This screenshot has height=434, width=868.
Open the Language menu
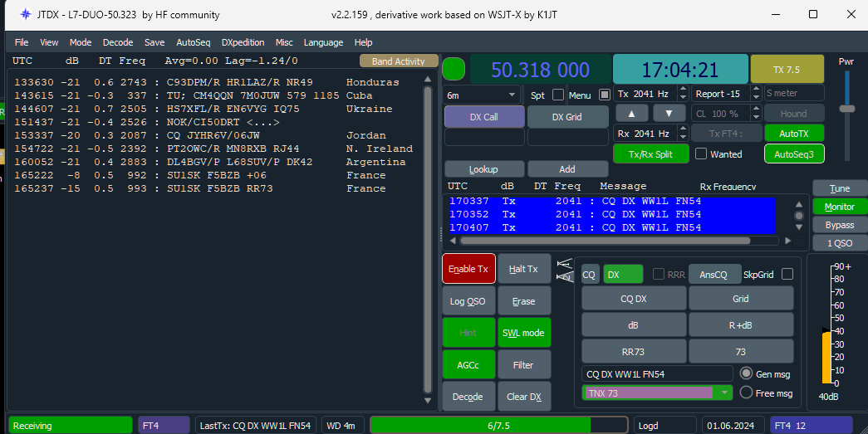323,42
